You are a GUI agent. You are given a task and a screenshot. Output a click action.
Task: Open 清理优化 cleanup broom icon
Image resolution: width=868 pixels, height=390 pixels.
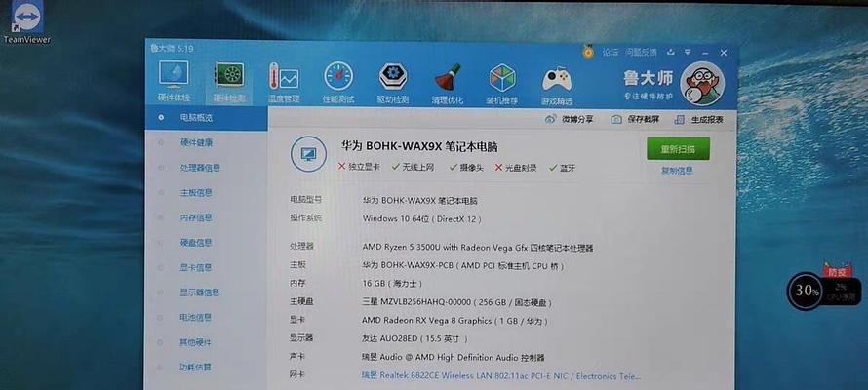pyautogui.click(x=448, y=83)
